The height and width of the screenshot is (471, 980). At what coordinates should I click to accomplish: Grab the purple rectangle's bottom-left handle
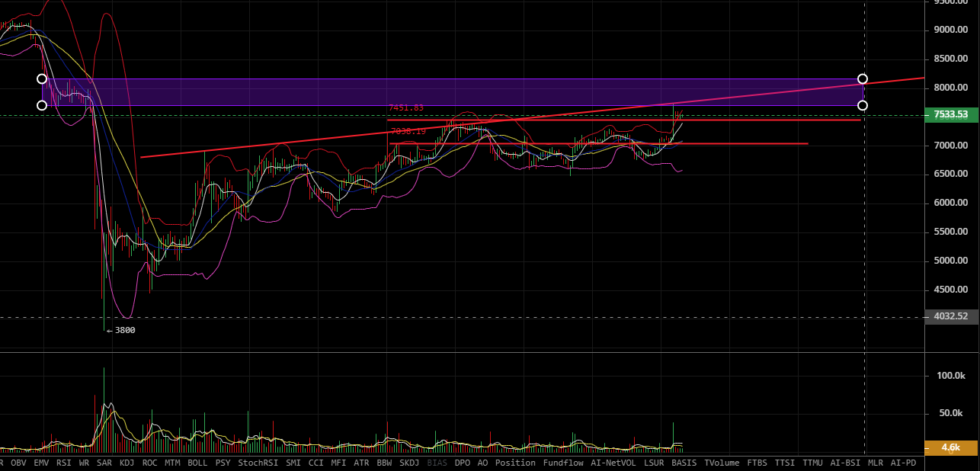[x=42, y=105]
